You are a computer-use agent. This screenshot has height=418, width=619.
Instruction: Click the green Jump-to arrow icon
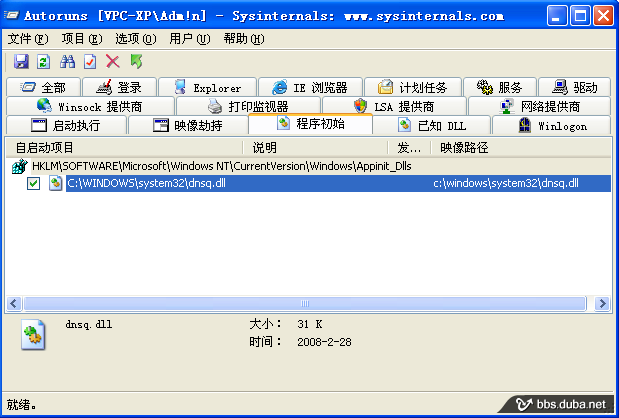(x=136, y=62)
